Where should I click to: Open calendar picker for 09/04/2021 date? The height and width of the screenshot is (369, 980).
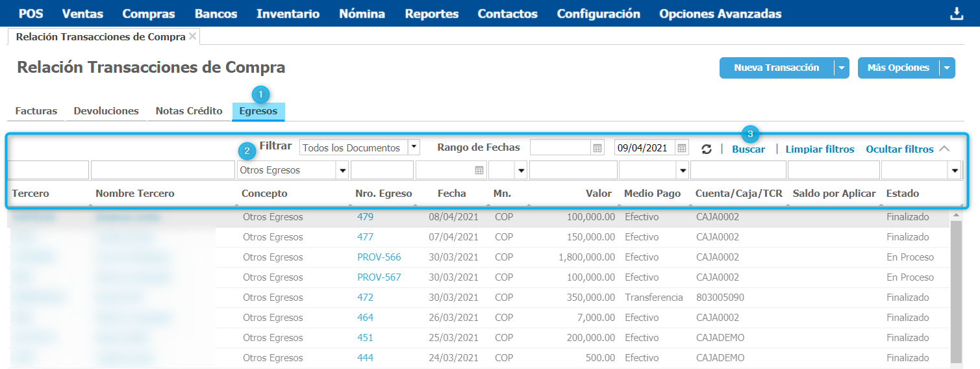(x=681, y=148)
